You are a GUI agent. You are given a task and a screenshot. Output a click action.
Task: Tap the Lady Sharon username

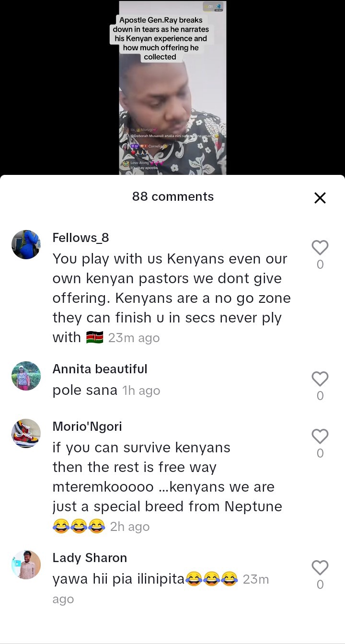coord(90,558)
